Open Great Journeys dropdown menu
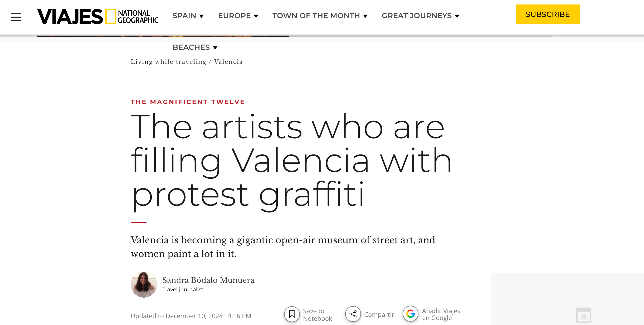This screenshot has width=644, height=325. 421,16
